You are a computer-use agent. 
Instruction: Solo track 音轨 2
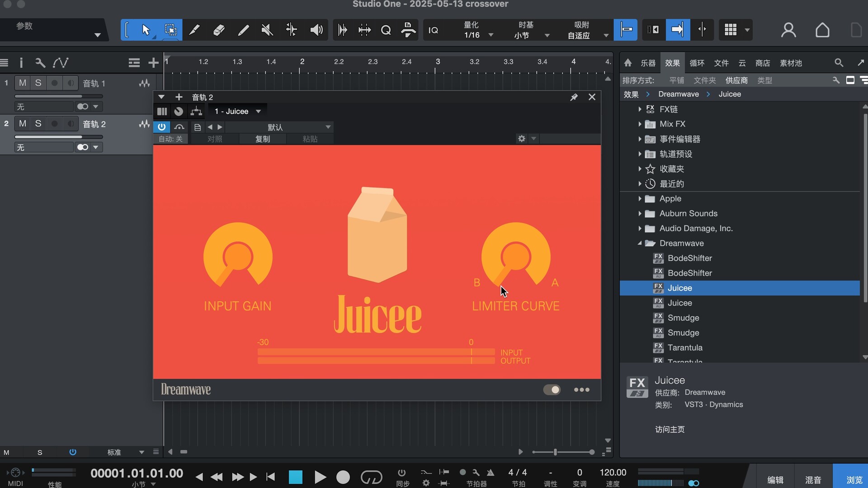(38, 124)
